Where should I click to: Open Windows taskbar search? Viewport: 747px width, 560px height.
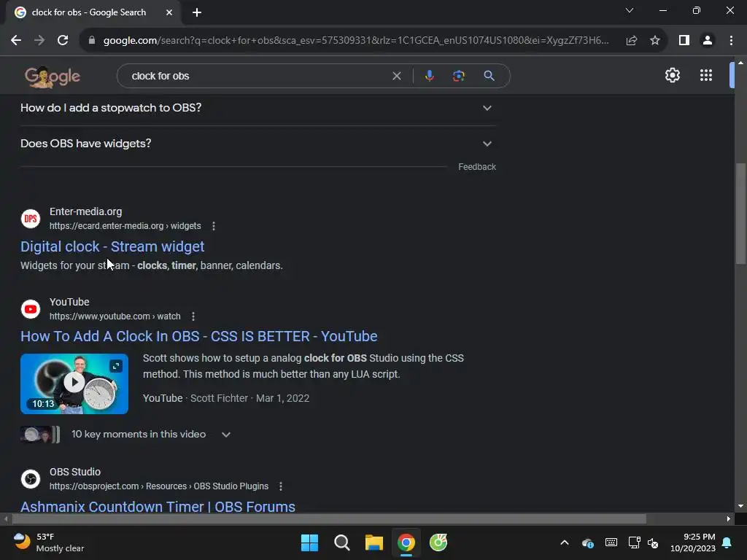(341, 542)
